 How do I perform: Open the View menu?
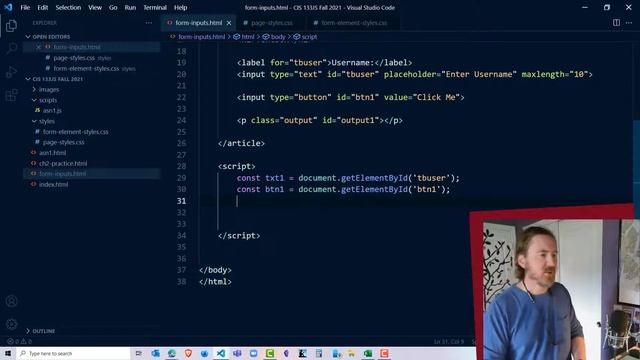pyautogui.click(x=95, y=7)
